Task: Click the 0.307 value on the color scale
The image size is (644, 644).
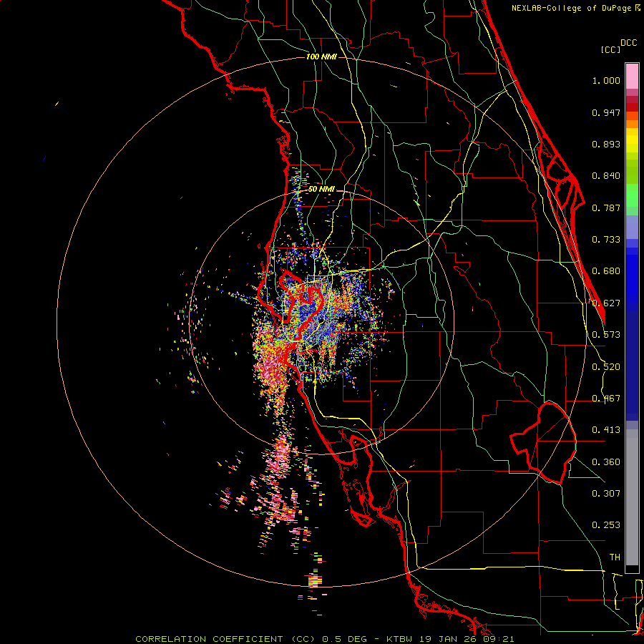Action: [606, 494]
